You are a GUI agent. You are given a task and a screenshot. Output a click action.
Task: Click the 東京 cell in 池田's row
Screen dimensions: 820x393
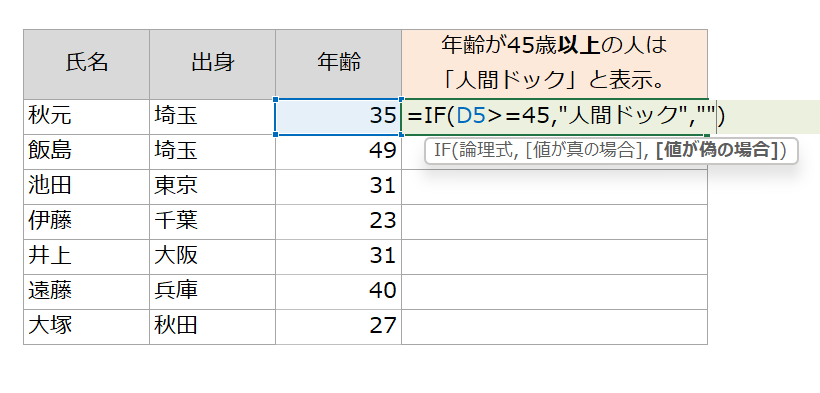pos(212,187)
